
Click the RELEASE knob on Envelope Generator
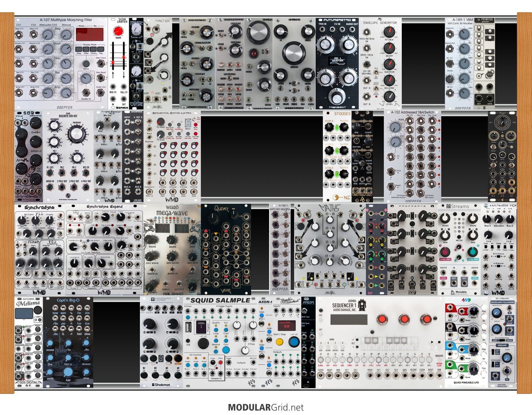pyautogui.click(x=389, y=80)
